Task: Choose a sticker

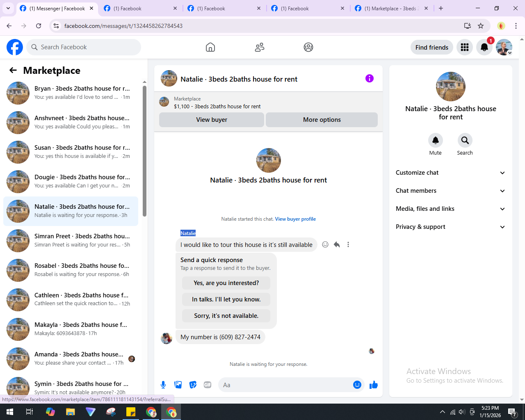Action: pos(193,385)
